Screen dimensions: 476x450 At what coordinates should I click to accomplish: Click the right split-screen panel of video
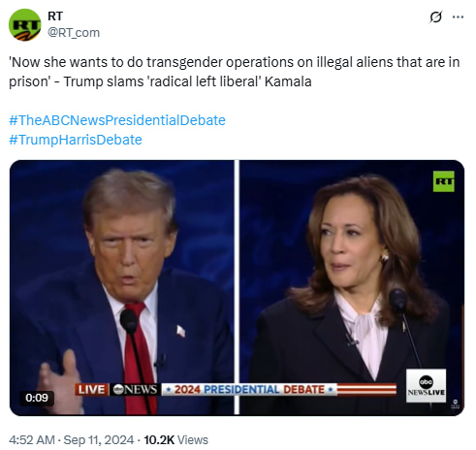point(352,287)
